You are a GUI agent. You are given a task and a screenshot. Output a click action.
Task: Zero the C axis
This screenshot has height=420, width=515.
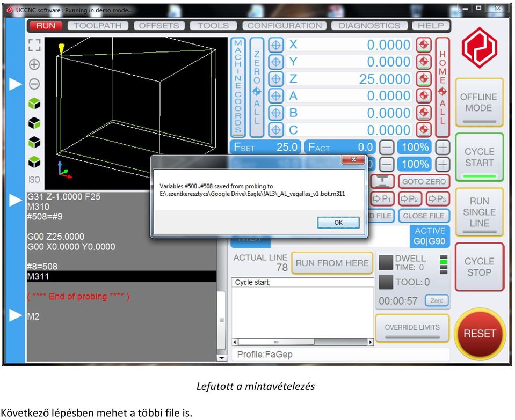click(x=276, y=130)
